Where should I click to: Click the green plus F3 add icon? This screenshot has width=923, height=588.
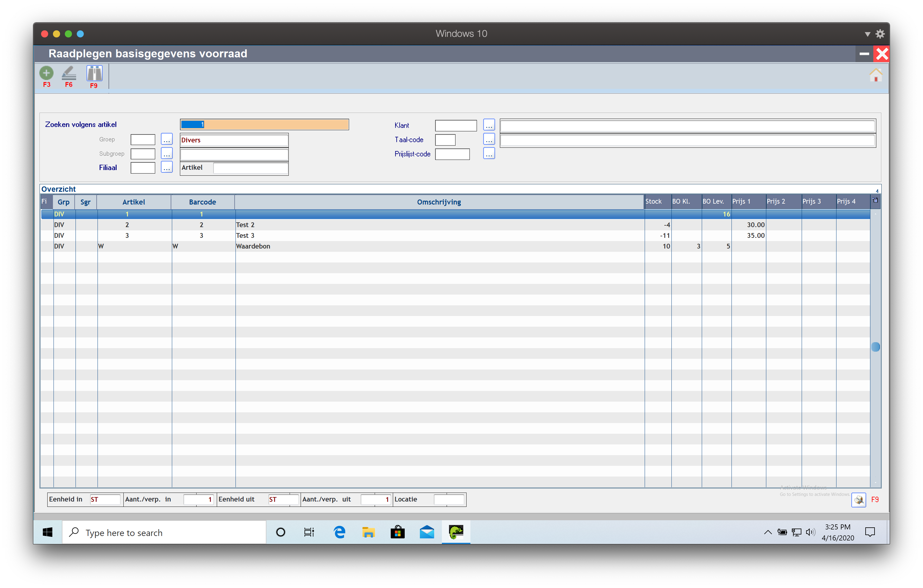[46, 73]
